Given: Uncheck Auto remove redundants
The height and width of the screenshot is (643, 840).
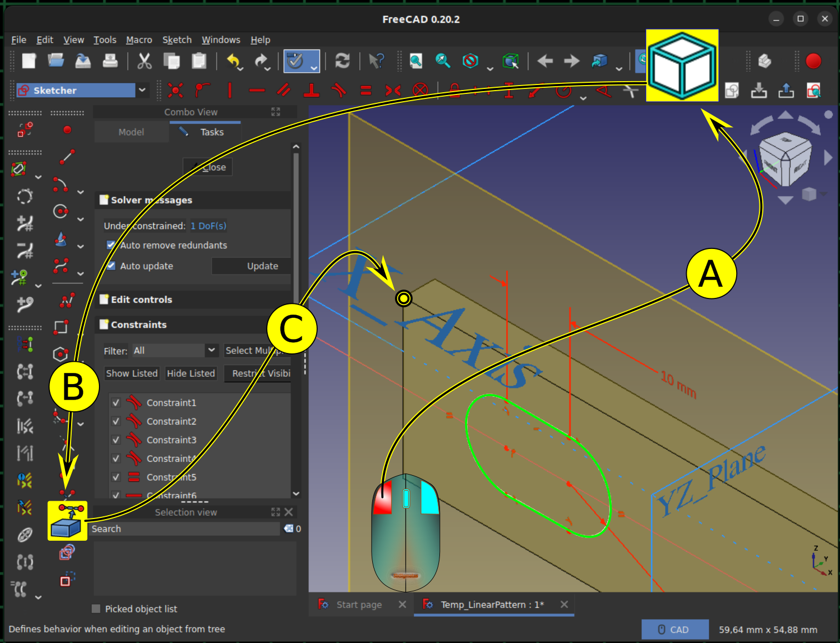Looking at the screenshot, I should (x=111, y=245).
